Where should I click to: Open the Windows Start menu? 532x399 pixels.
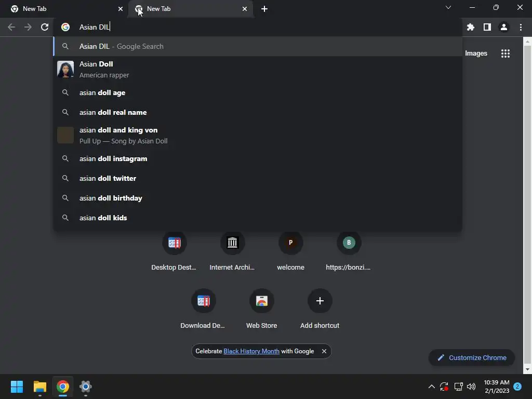point(17,387)
